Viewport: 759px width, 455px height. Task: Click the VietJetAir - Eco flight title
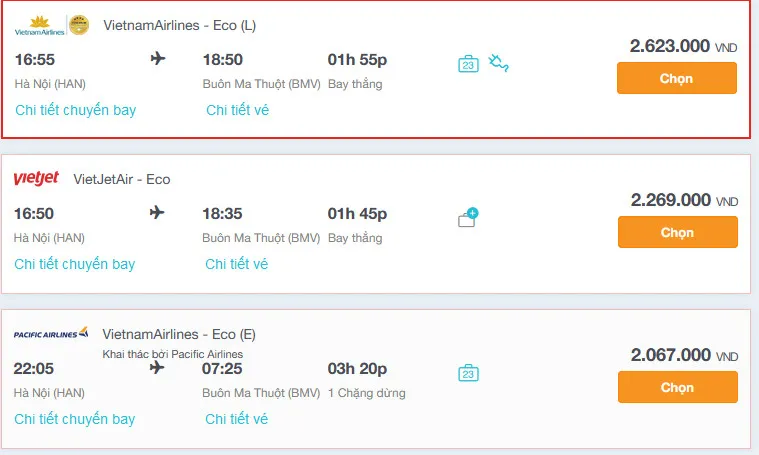click(x=121, y=180)
